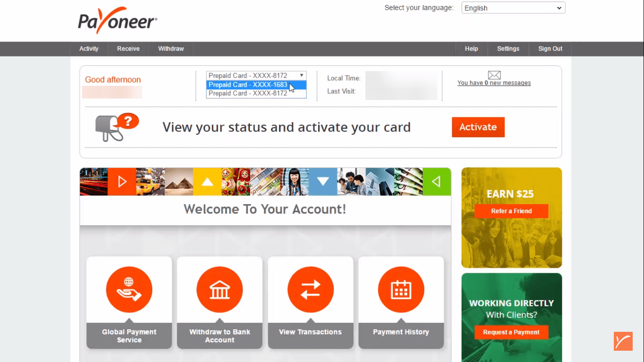Collapse the Prepaid Card selector dropdown
This screenshot has height=362, width=644.
256,75
